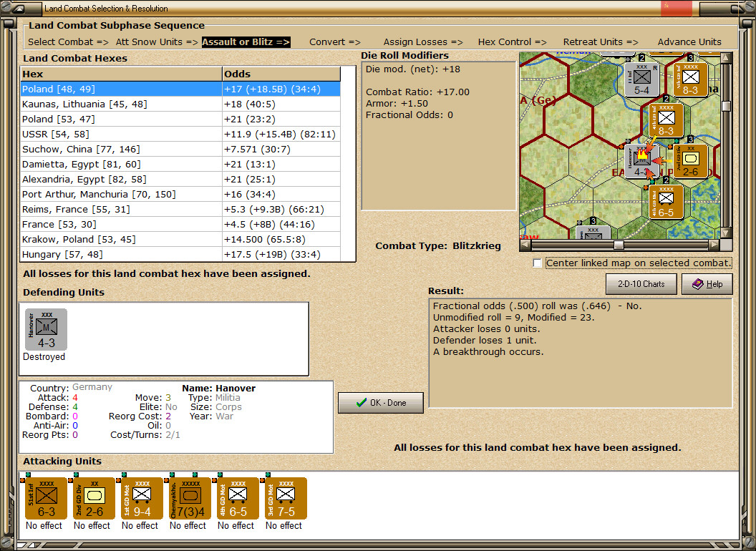This screenshot has width=756, height=551.
Task: Click the map vertical scrollbar thumb
Action: (726, 106)
